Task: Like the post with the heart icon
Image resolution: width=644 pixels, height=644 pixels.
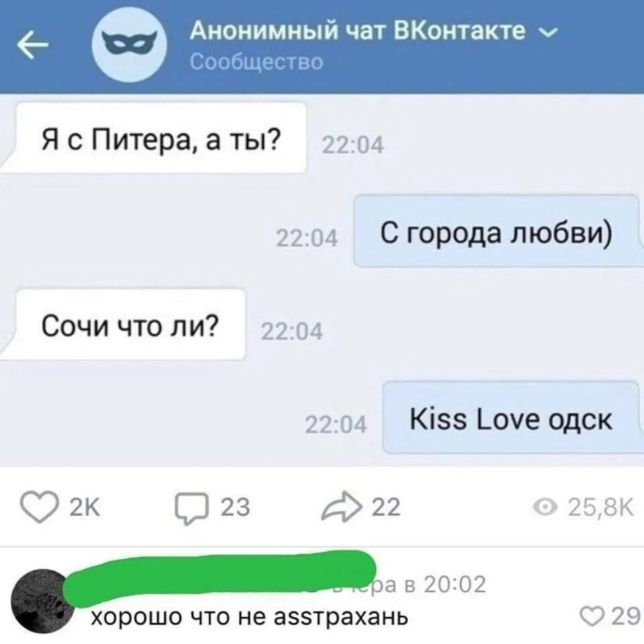Action: click(39, 507)
